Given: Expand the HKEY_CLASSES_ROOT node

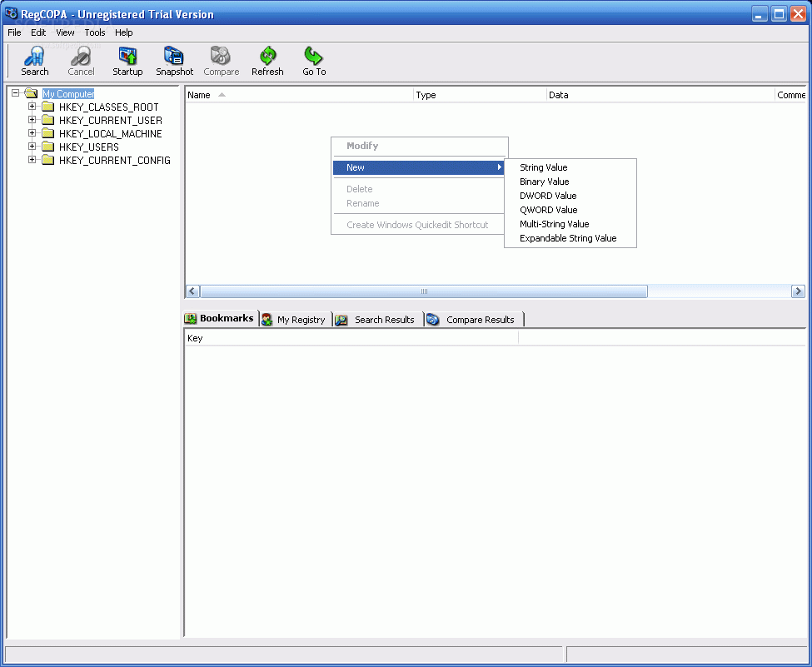Looking at the screenshot, I should 32,106.
